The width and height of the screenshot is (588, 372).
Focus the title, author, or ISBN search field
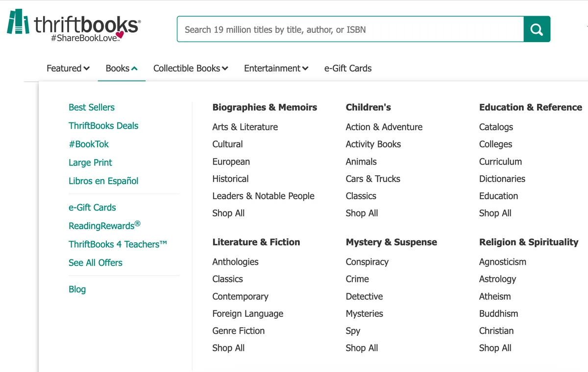350,29
